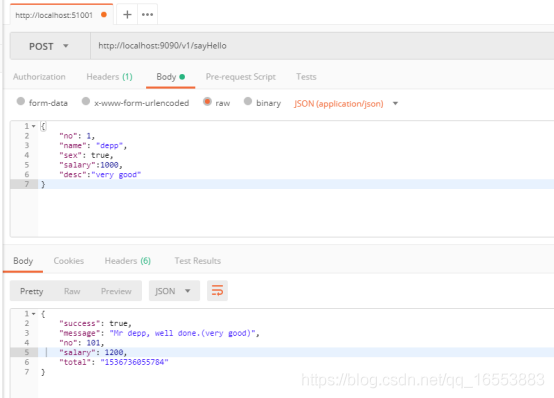Click the request URL input field

point(322,46)
